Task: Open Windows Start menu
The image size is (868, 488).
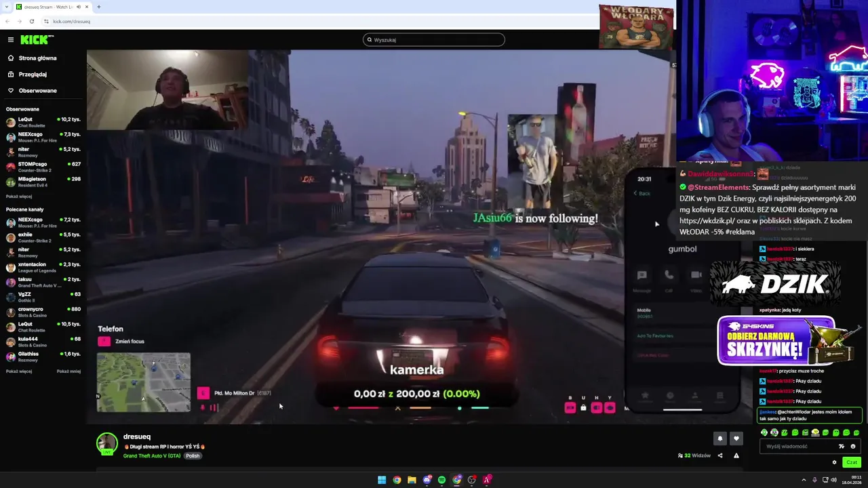Action: pos(382,480)
